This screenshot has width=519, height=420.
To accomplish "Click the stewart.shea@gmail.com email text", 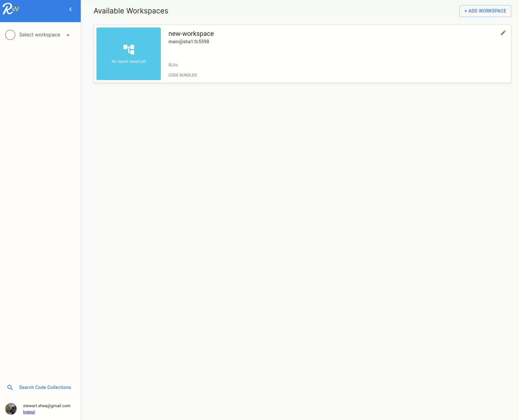I will point(47,406).
